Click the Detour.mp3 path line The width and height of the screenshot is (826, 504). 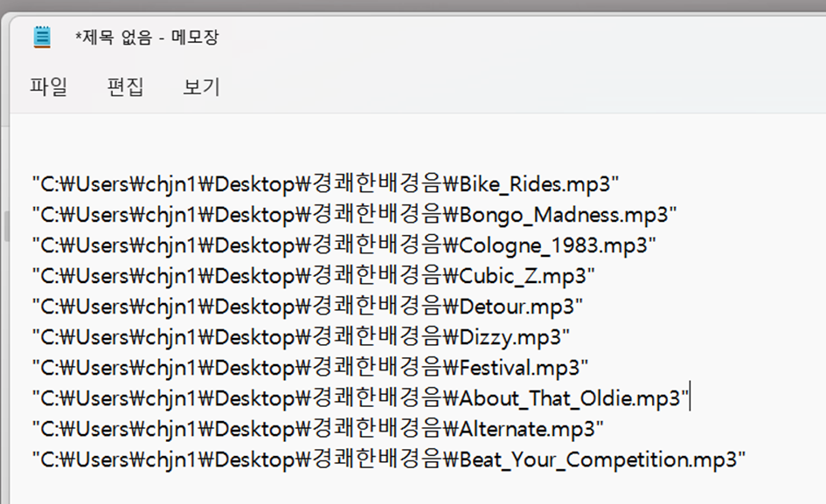point(307,307)
